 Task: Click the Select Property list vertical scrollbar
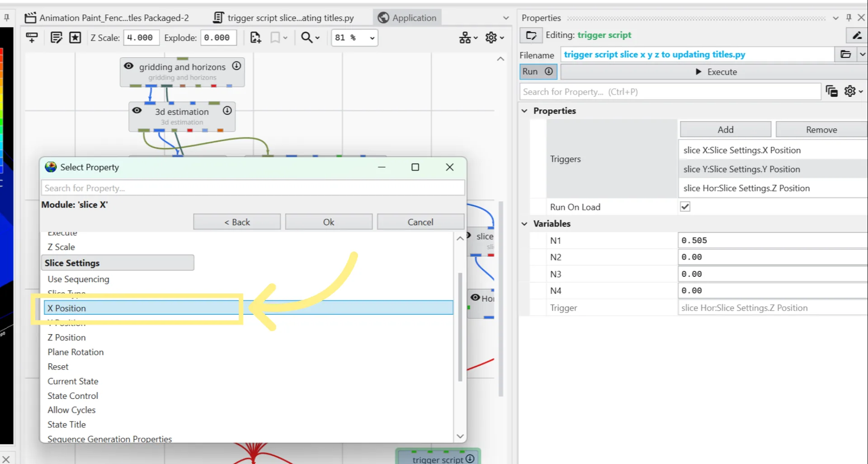click(x=460, y=327)
